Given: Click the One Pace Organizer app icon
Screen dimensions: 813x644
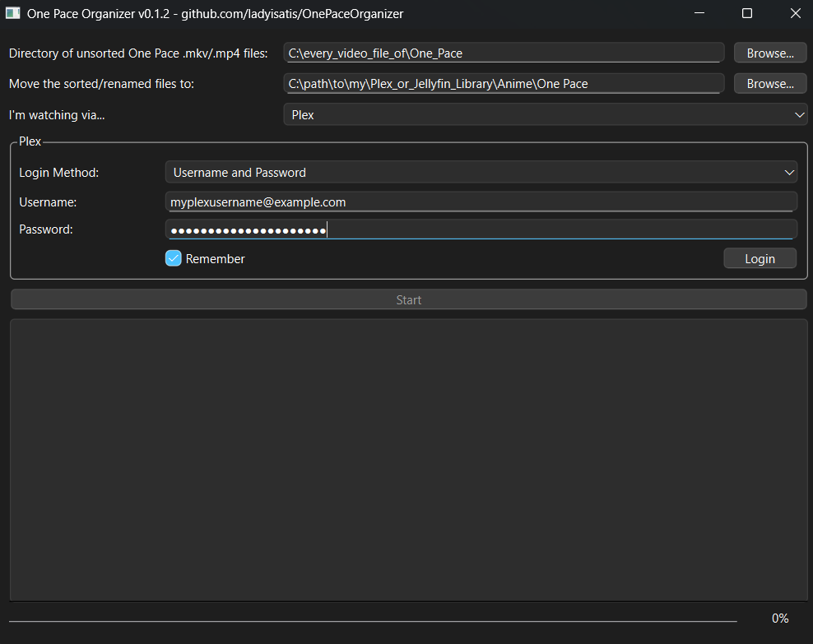Looking at the screenshot, I should coord(12,13).
